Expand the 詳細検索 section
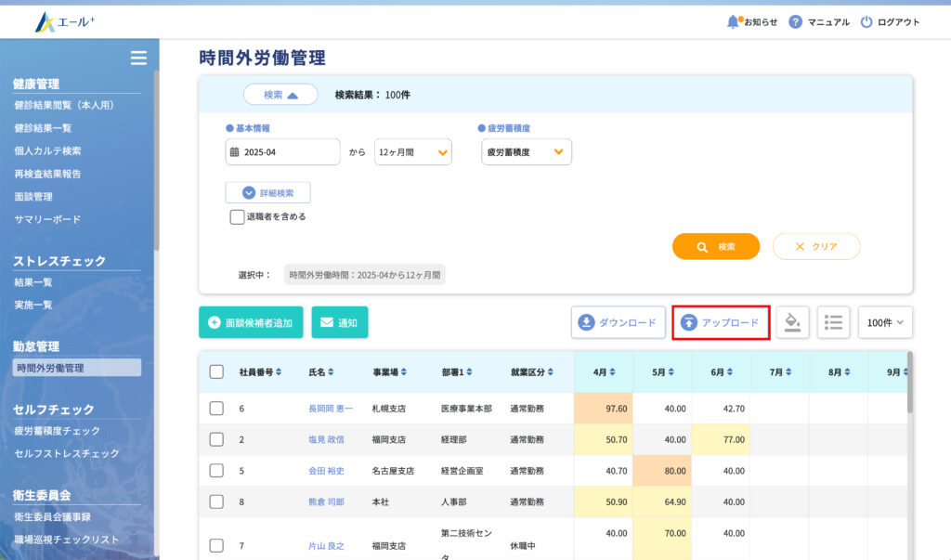 267,192
